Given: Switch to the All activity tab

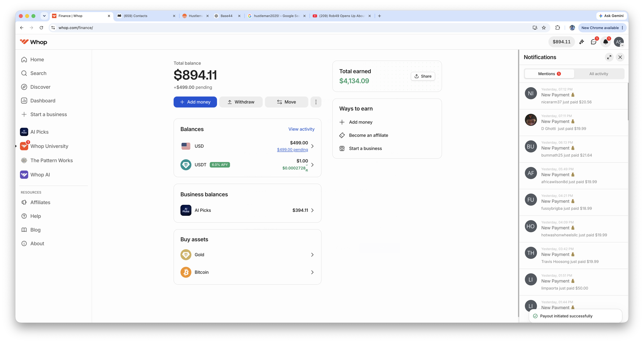Looking at the screenshot, I should pyautogui.click(x=599, y=74).
